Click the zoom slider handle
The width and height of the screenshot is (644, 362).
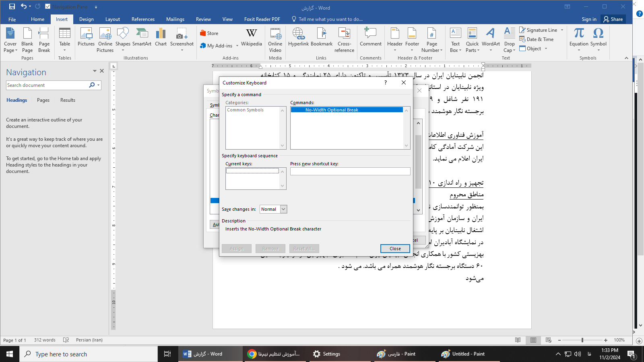point(582,340)
